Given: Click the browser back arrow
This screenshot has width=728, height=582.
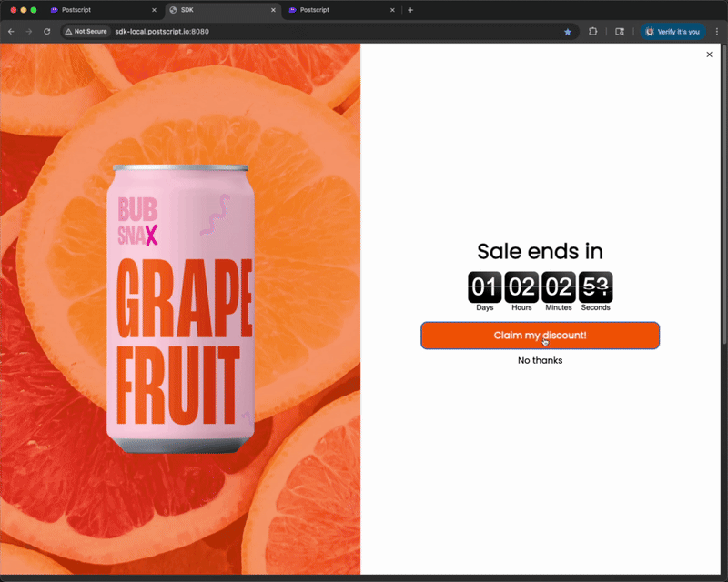Looking at the screenshot, I should click(x=11, y=32).
